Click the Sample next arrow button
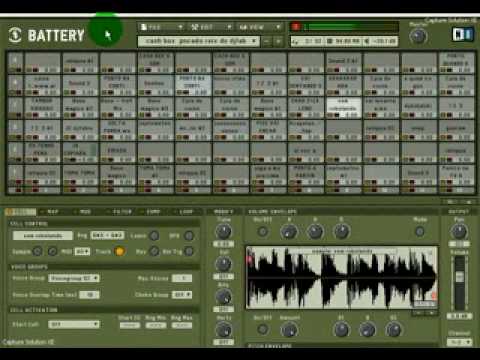Viewport: 480px width, 360px height. tap(52, 251)
